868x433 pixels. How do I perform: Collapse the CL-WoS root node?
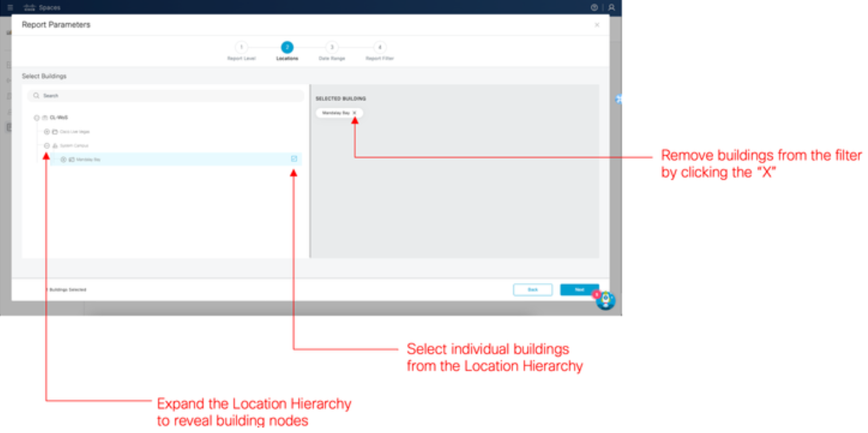(36, 118)
